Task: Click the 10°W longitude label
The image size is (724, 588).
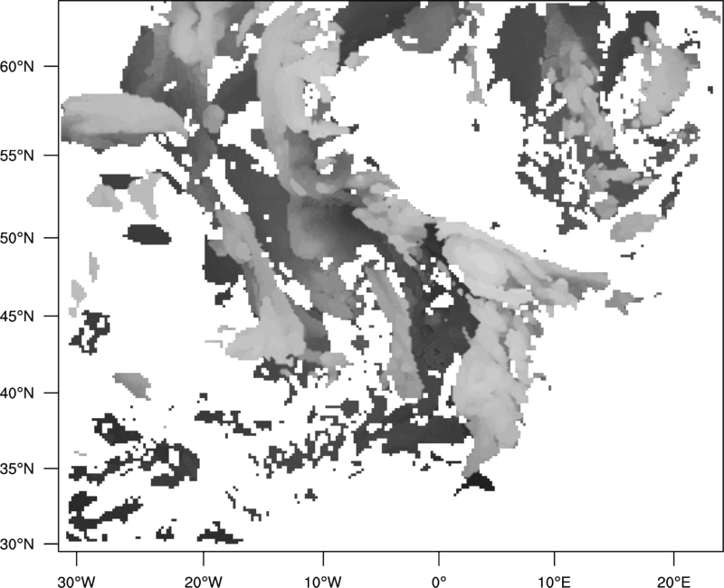Action: pyautogui.click(x=323, y=582)
